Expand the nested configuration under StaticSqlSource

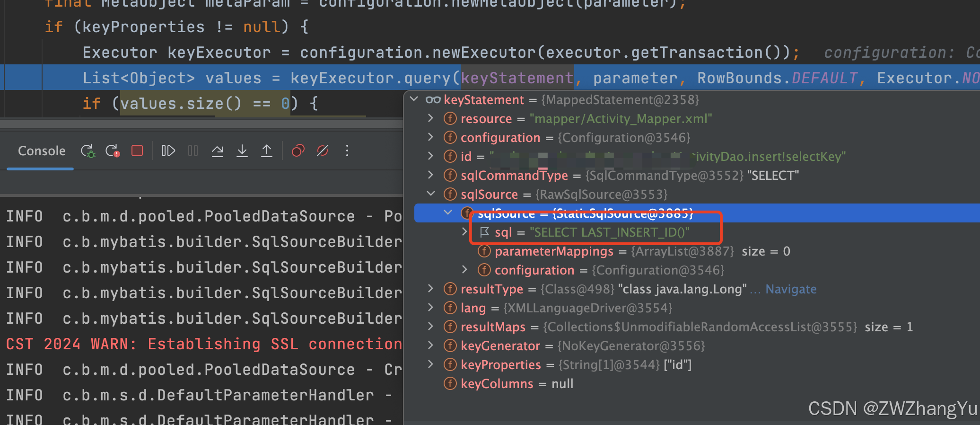(x=465, y=269)
